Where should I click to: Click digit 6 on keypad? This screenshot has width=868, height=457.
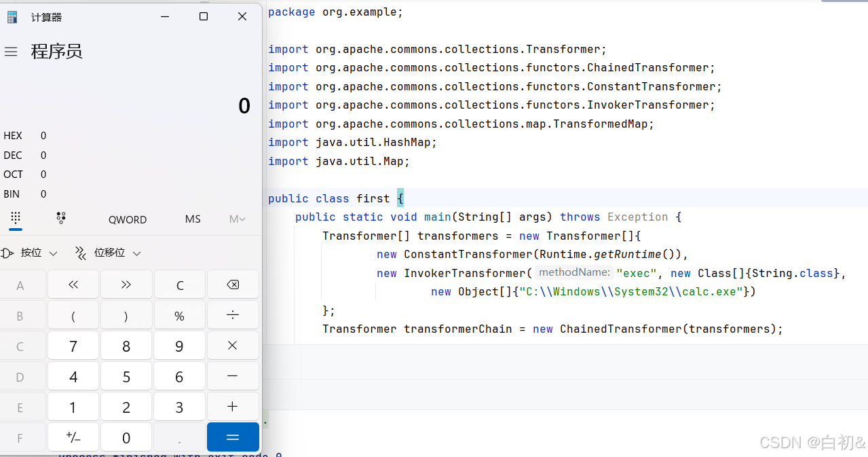[179, 376]
